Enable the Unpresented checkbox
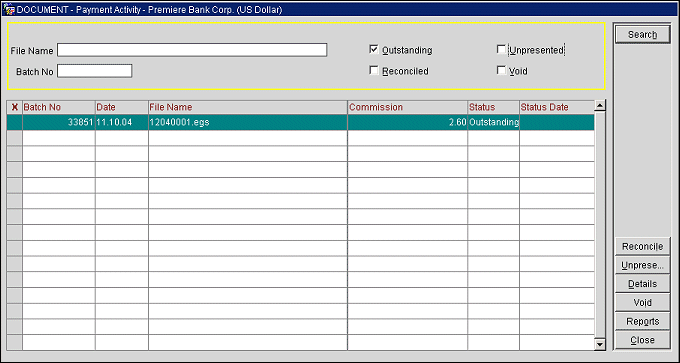Screen dimensions: 680x363 coord(501,49)
